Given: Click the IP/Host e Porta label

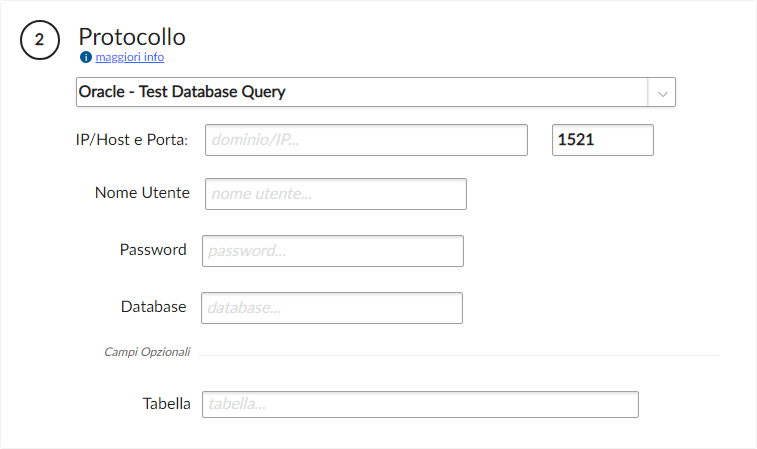Looking at the screenshot, I should coord(131,140).
